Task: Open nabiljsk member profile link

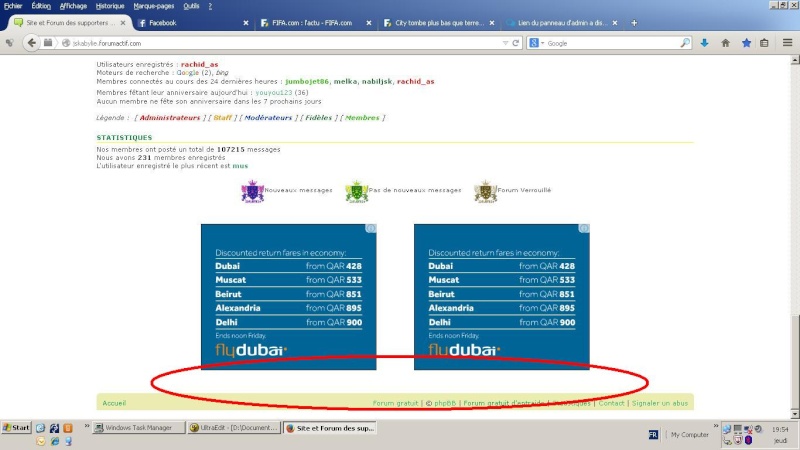Action: [x=377, y=81]
